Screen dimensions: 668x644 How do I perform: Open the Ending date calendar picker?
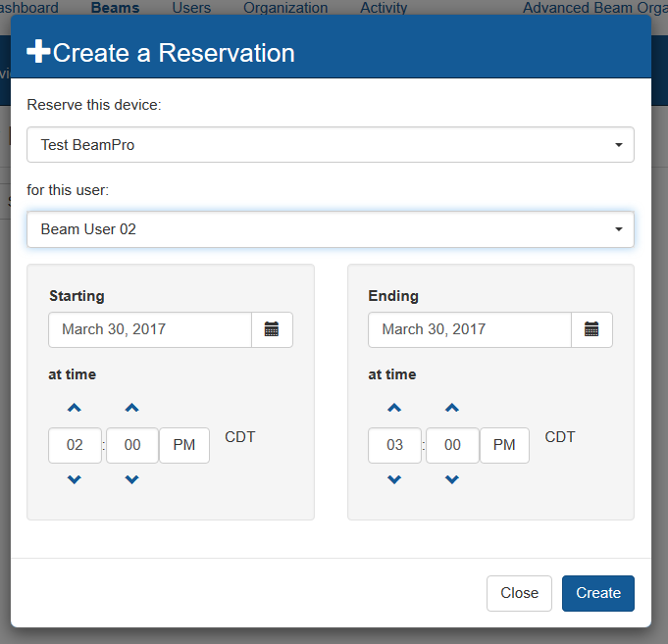point(591,329)
